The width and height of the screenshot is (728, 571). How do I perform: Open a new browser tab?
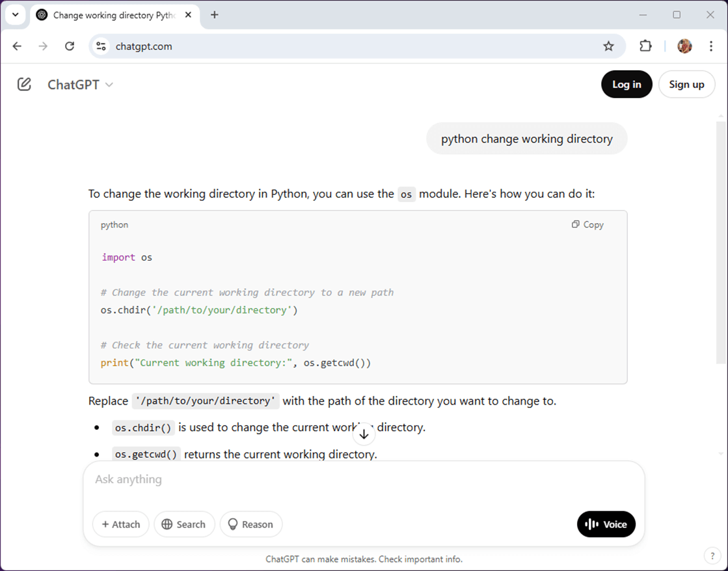(x=215, y=15)
